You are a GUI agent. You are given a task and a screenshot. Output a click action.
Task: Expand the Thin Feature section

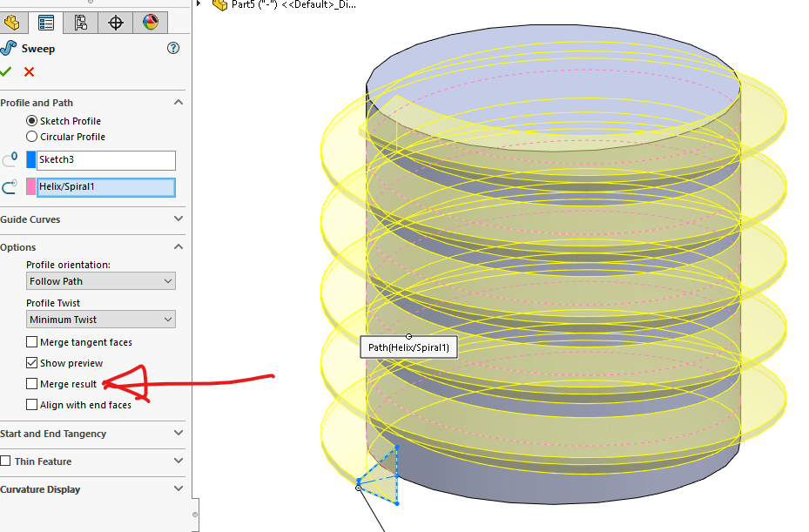(x=179, y=461)
